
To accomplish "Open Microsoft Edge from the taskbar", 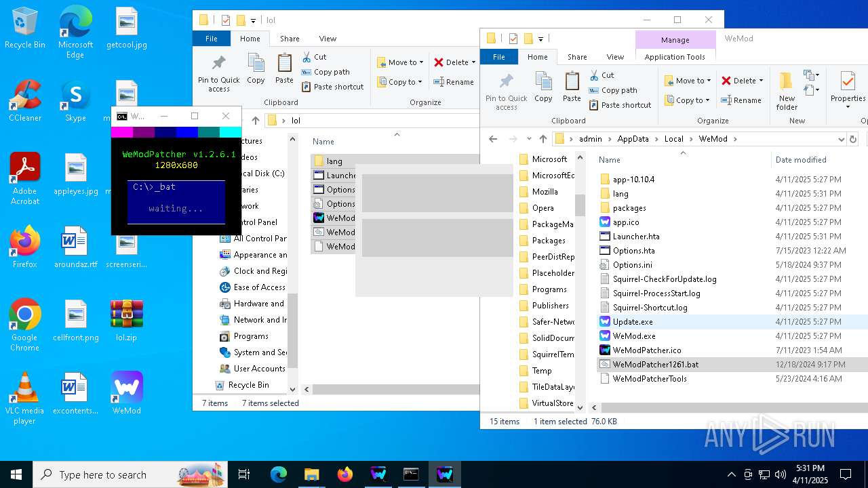I will click(x=279, y=474).
